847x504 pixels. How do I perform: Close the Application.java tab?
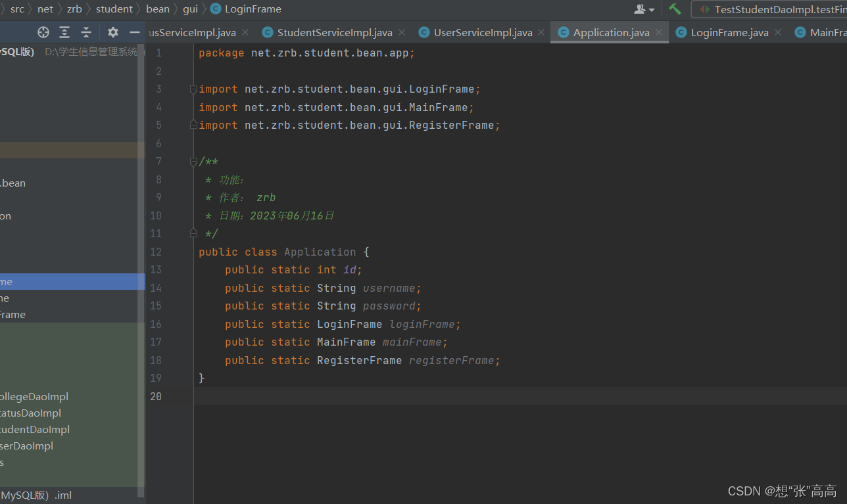[659, 32]
